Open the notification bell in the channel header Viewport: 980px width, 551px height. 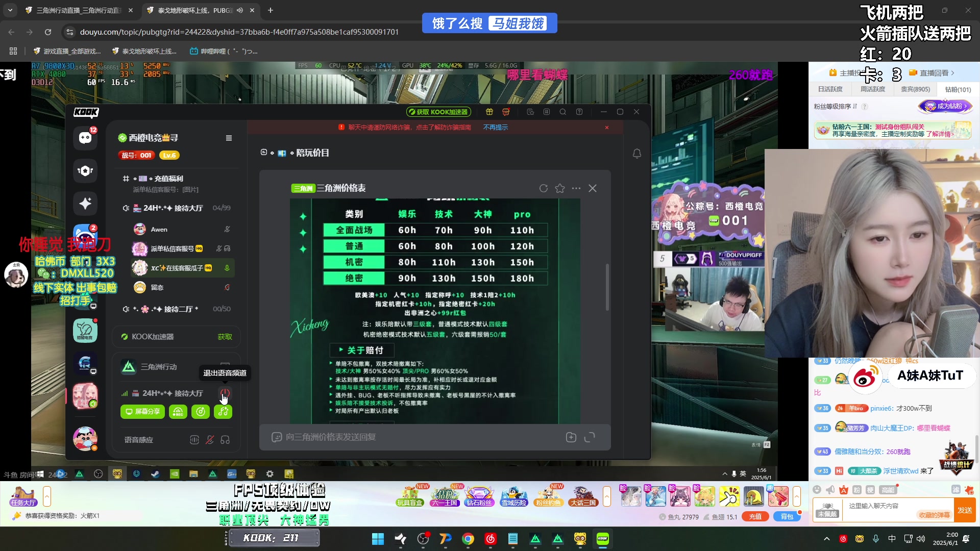(637, 153)
